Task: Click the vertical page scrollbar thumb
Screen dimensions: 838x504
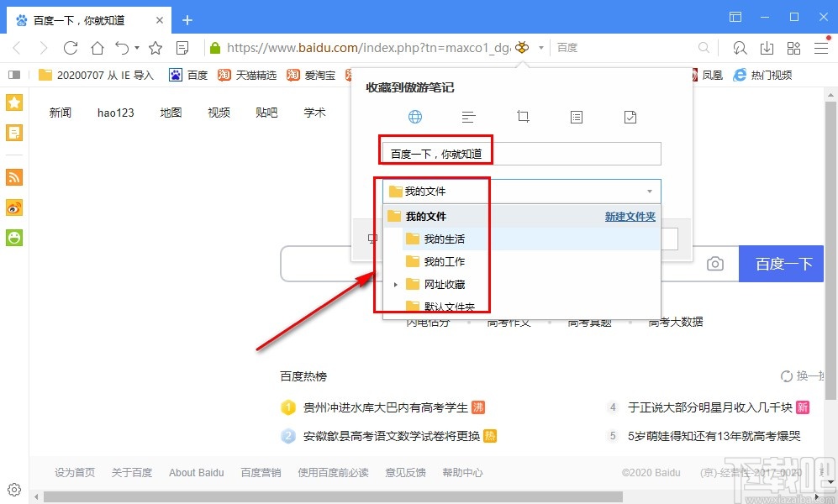Action: pos(830,249)
